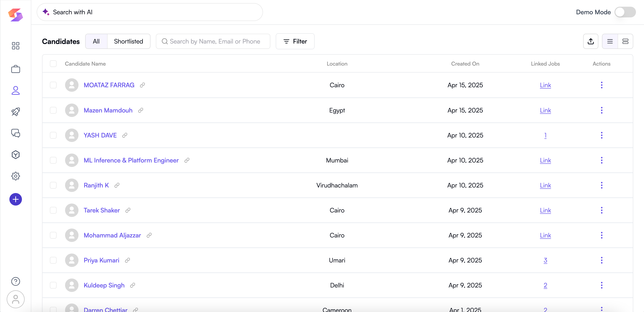The width and height of the screenshot is (644, 312).
Task: Click the export upload icon button
Action: [591, 42]
